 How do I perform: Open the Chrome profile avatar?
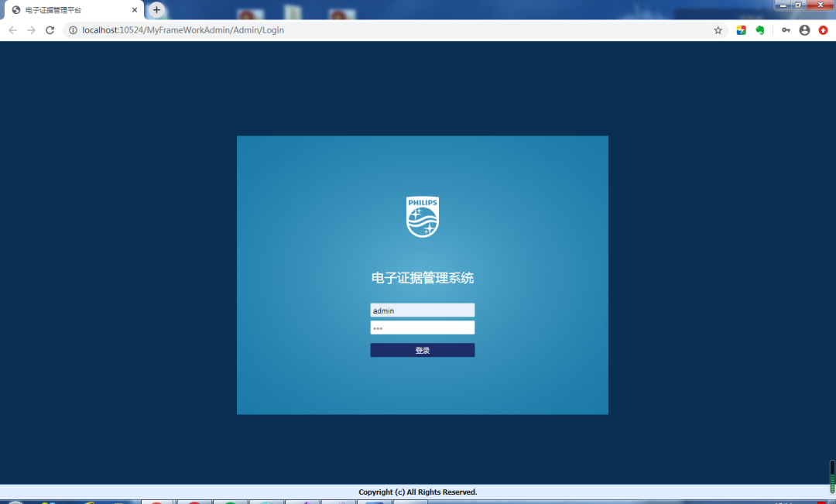pyautogui.click(x=804, y=30)
